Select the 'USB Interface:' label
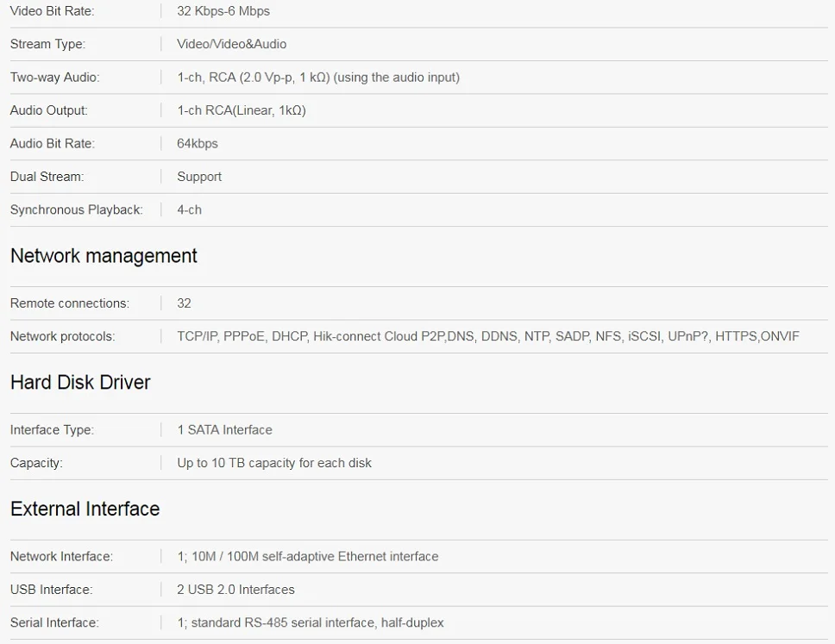835x644 pixels. click(x=51, y=589)
